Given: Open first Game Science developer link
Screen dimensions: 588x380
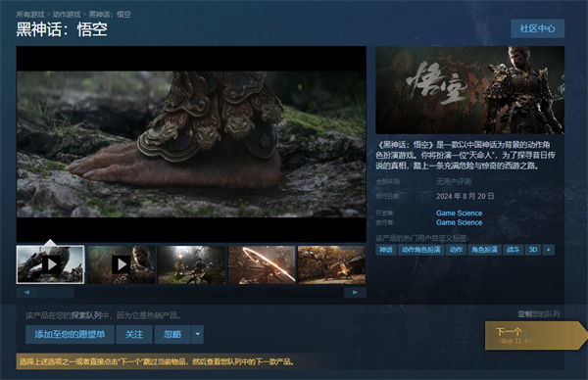Looking at the screenshot, I should [x=459, y=213].
